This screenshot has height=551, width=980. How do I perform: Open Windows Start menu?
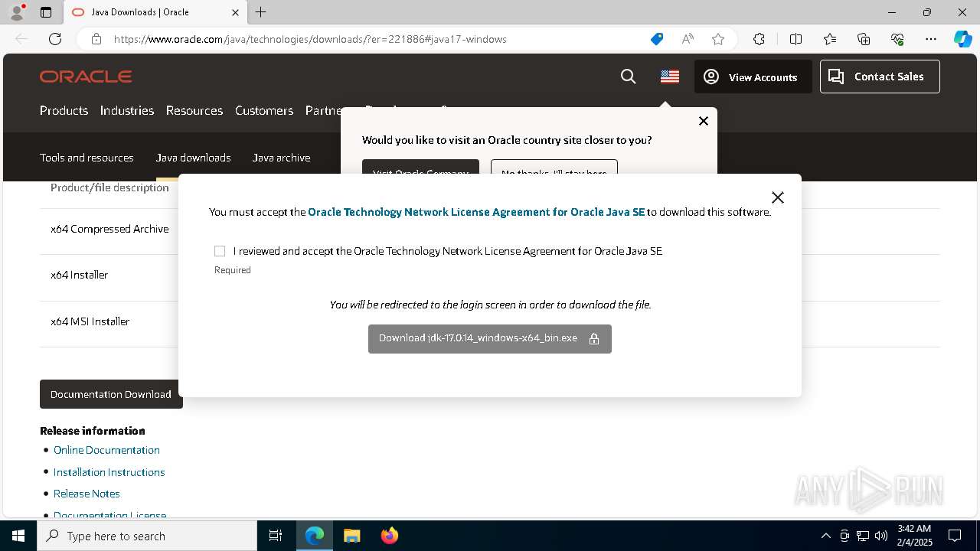point(18,536)
